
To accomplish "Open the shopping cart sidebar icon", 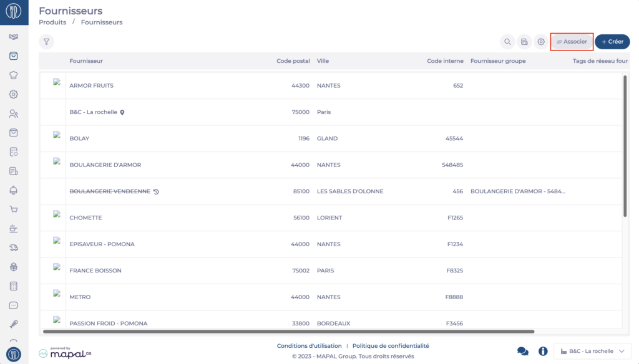I will (14, 209).
